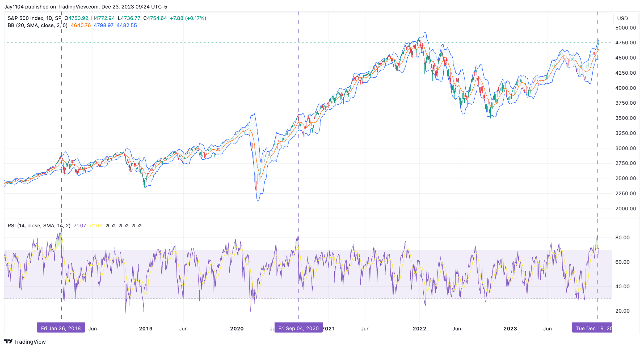644x349 pixels.
Task: Click the USD currency button
Action: [x=626, y=18]
